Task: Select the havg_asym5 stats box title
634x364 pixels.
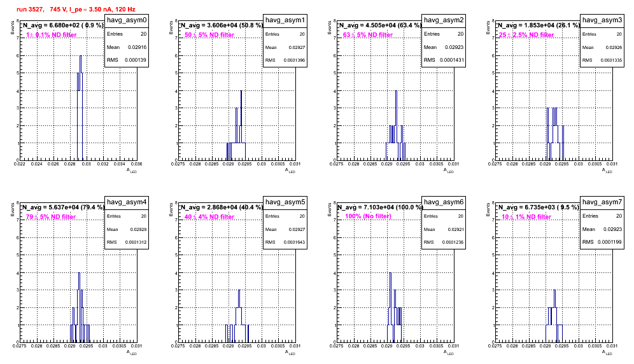Action: [285, 202]
